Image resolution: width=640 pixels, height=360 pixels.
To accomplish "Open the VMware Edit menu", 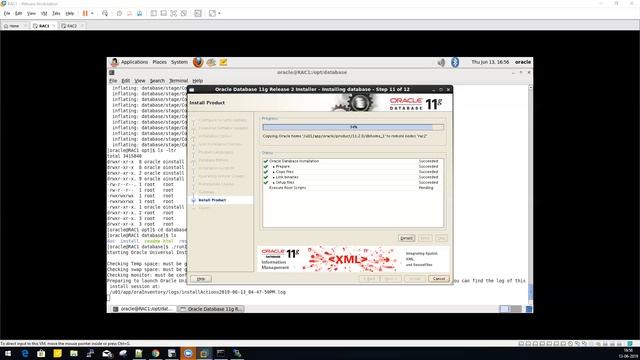I will [19, 13].
